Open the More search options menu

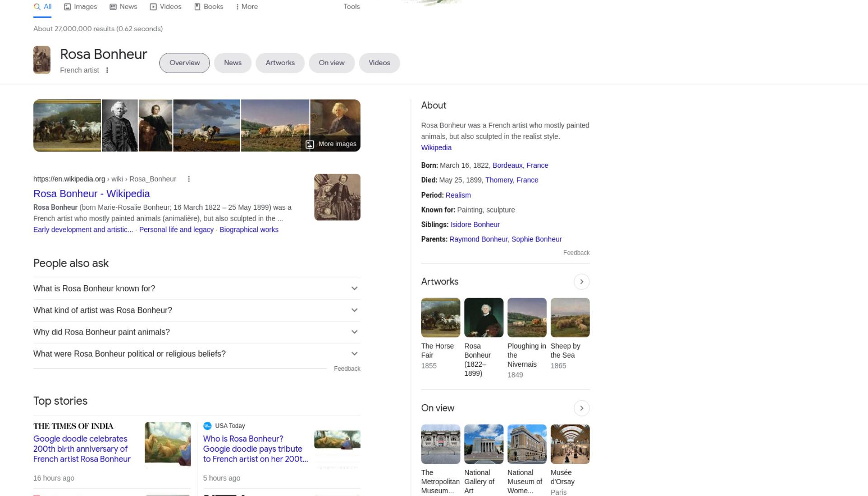247,7
